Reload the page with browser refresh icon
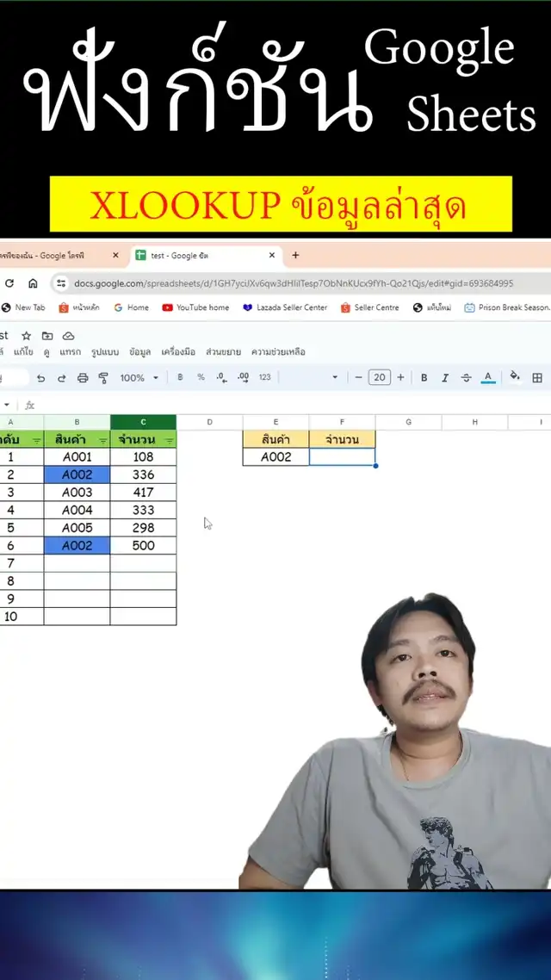Screen dimensions: 551x980 tap(9, 283)
